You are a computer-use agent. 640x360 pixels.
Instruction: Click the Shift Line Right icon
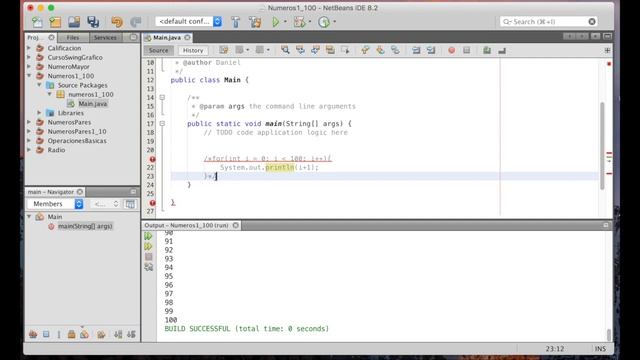tap(431, 50)
